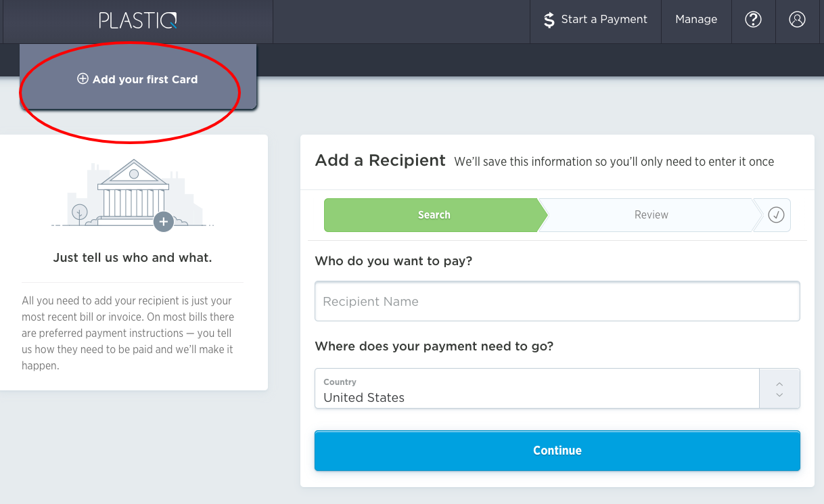Select the Add your first Card text

click(145, 79)
